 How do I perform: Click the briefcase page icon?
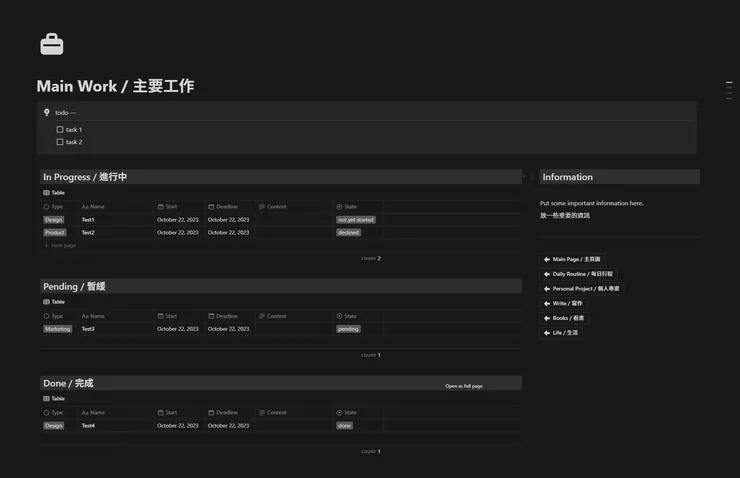[x=52, y=44]
